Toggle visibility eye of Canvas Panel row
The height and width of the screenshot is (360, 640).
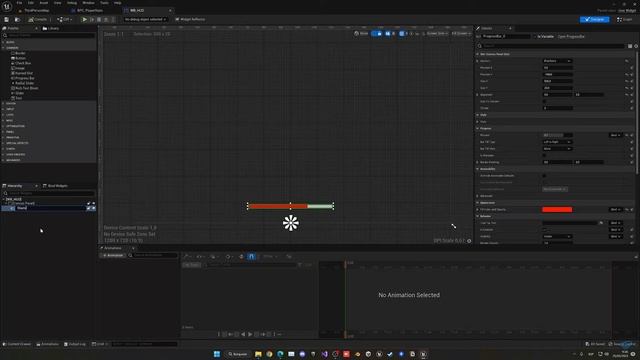coord(93,203)
